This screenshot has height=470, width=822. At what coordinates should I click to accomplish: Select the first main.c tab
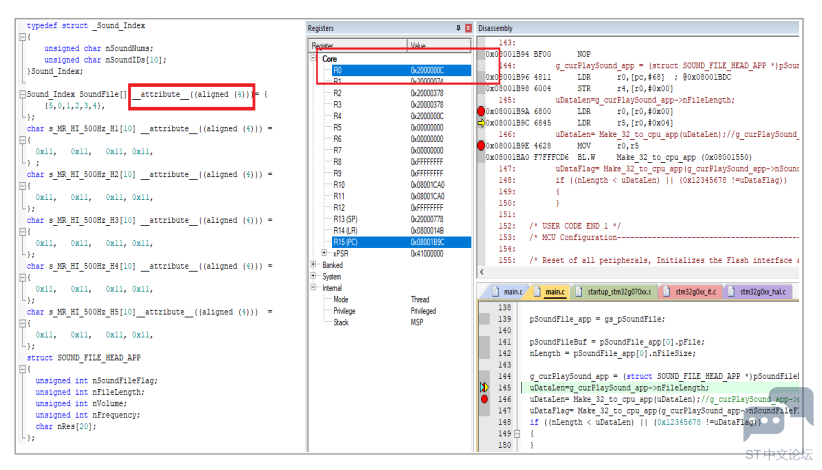[x=506, y=292]
